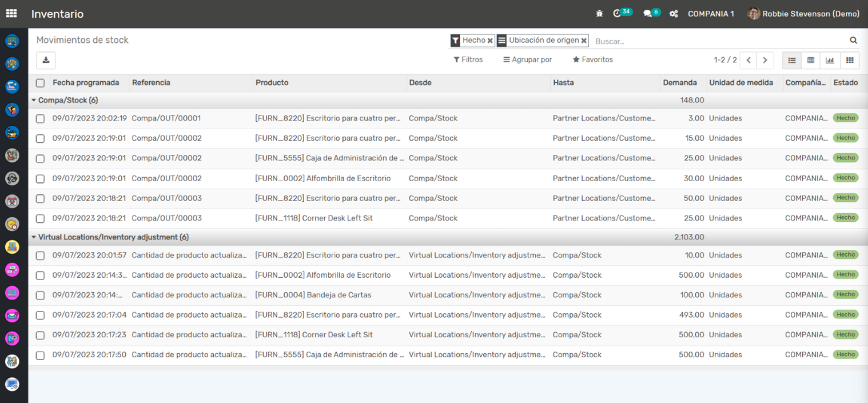This screenshot has height=403, width=868.
Task: Switch to the kanban view icon
Action: [x=850, y=60]
